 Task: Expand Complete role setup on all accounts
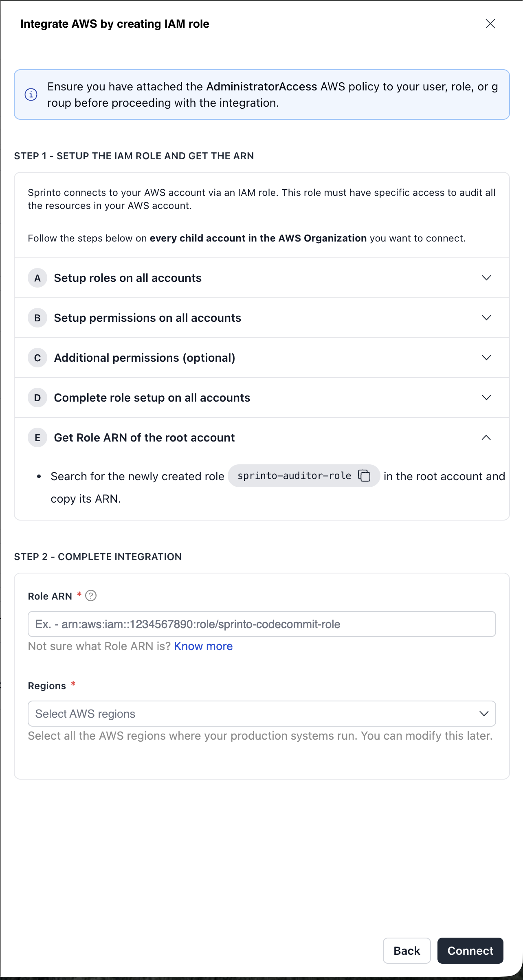point(486,398)
